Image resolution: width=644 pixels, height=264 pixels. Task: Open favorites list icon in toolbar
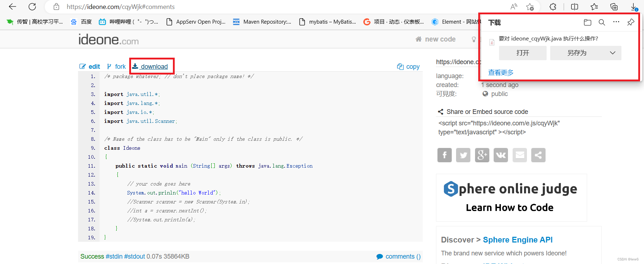coord(594,6)
